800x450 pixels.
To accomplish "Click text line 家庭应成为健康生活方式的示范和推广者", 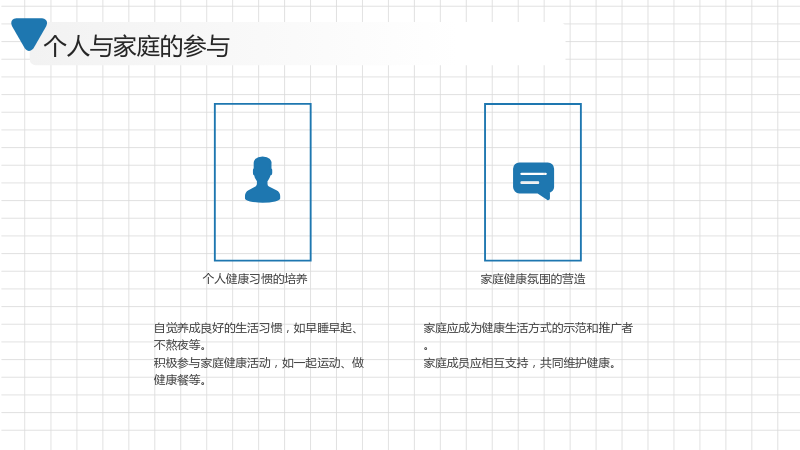I will 528,328.
